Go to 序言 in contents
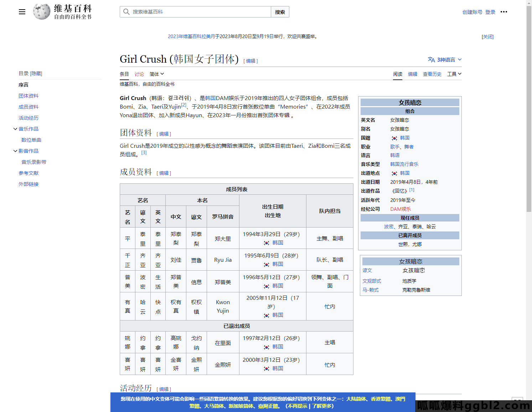The height and width of the screenshot is (412, 532). (24, 85)
